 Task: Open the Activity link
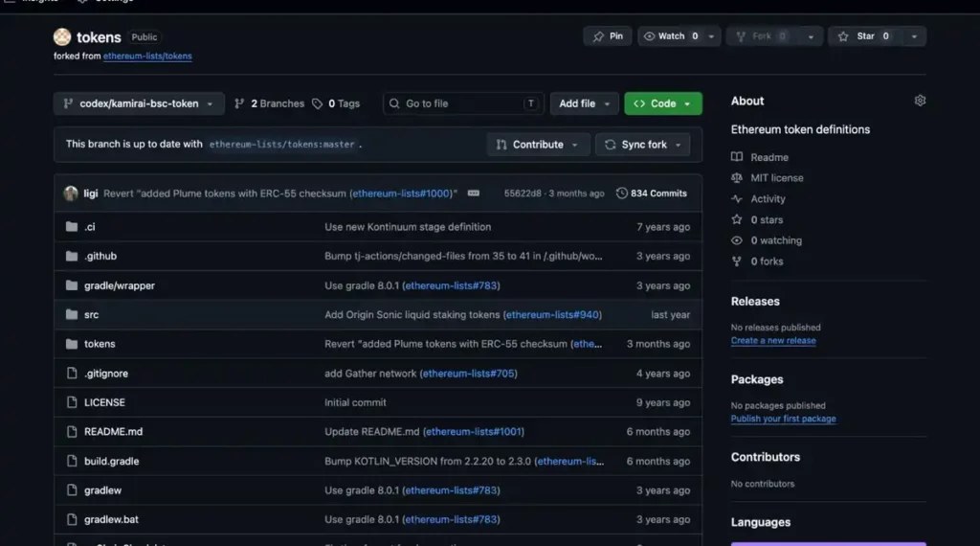(x=768, y=199)
